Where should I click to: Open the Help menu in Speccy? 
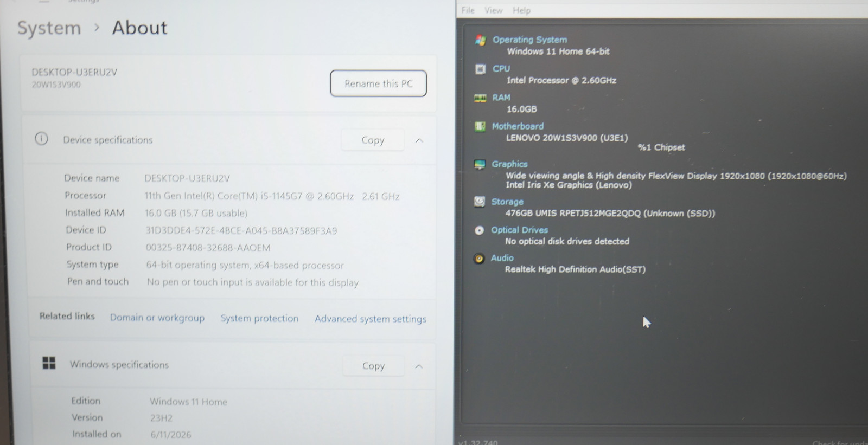click(521, 10)
